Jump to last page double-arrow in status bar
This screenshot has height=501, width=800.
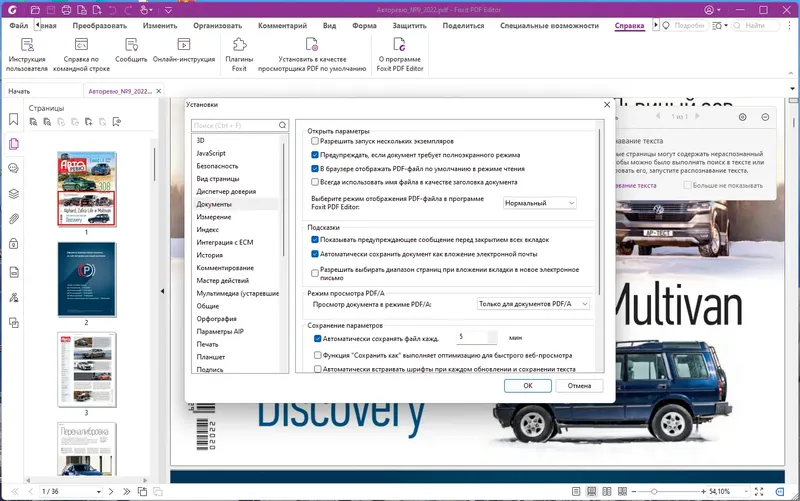[127, 491]
